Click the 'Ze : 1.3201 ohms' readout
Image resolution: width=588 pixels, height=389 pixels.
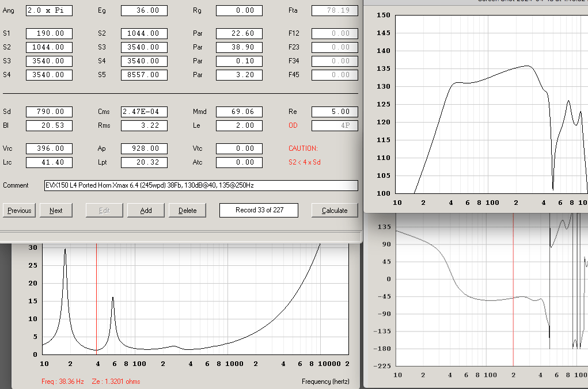[116, 382]
